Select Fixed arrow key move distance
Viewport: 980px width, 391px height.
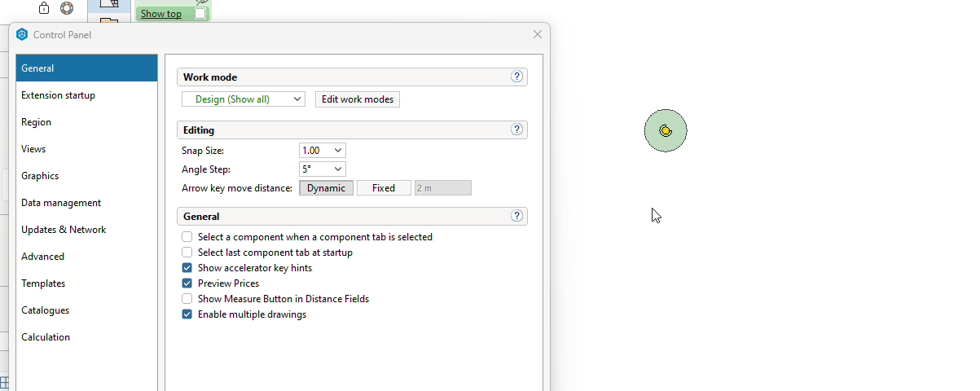[384, 188]
